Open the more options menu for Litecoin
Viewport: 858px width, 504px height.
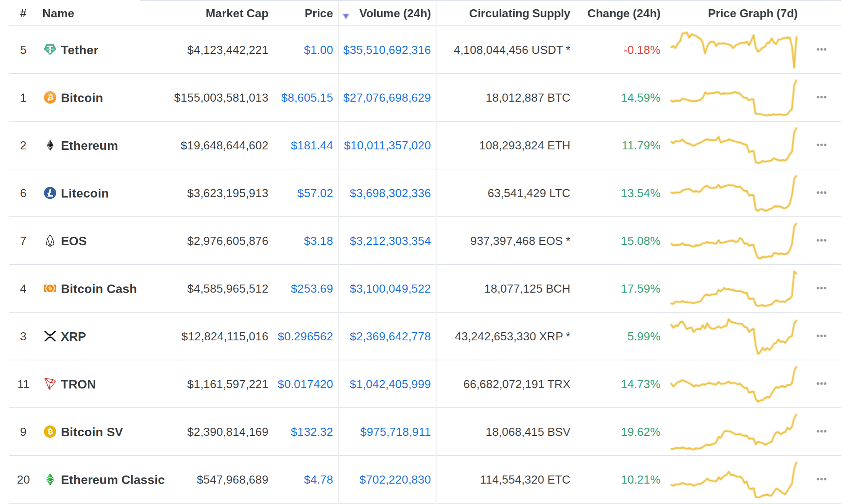point(821,193)
